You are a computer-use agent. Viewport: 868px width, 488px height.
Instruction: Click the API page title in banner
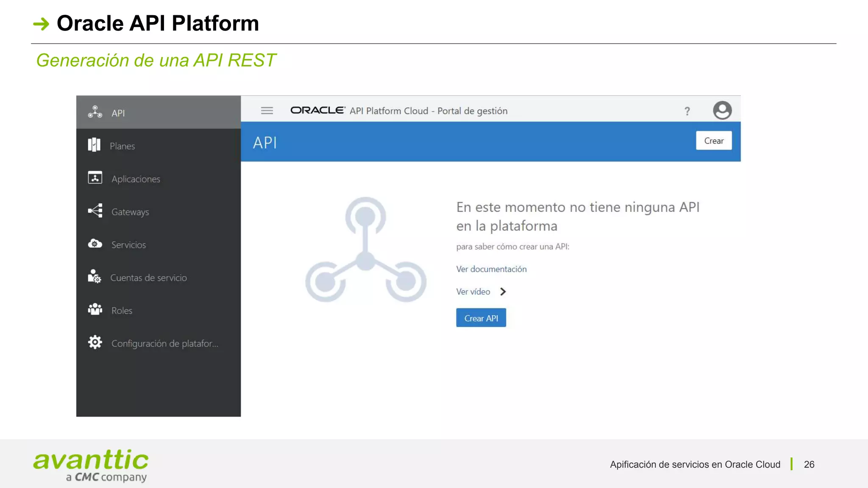[265, 143]
